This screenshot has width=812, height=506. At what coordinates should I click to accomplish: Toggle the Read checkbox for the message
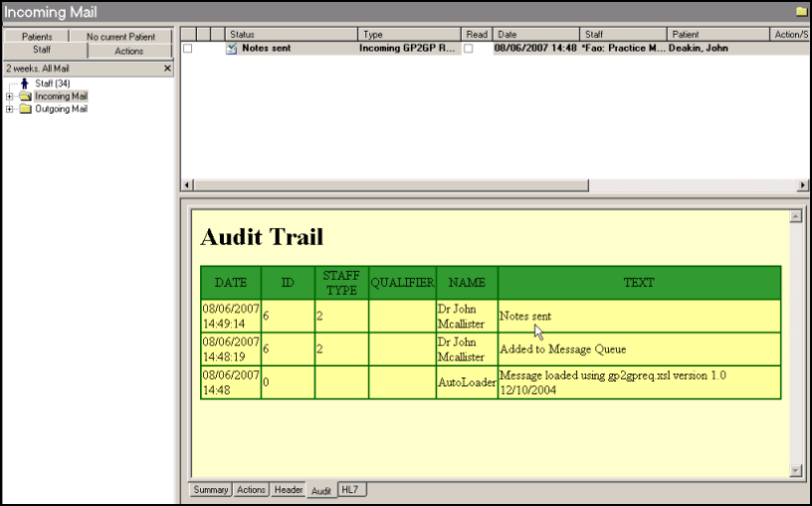pos(469,48)
